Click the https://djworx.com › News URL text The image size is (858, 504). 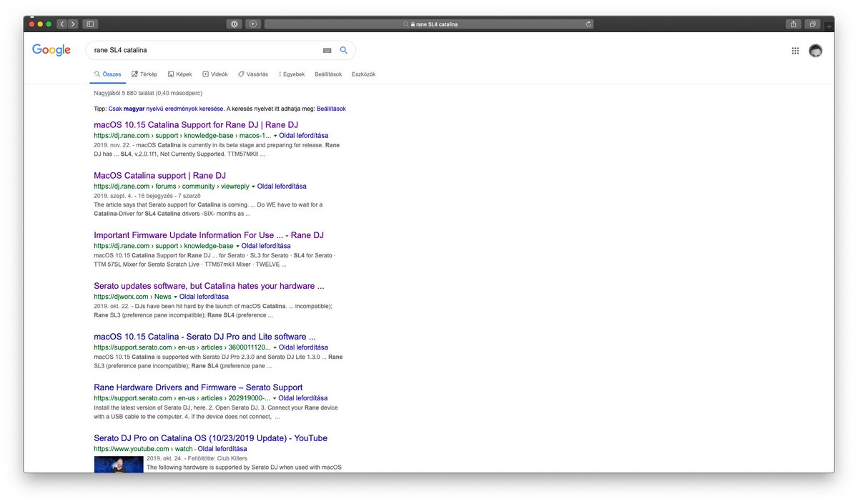(132, 297)
